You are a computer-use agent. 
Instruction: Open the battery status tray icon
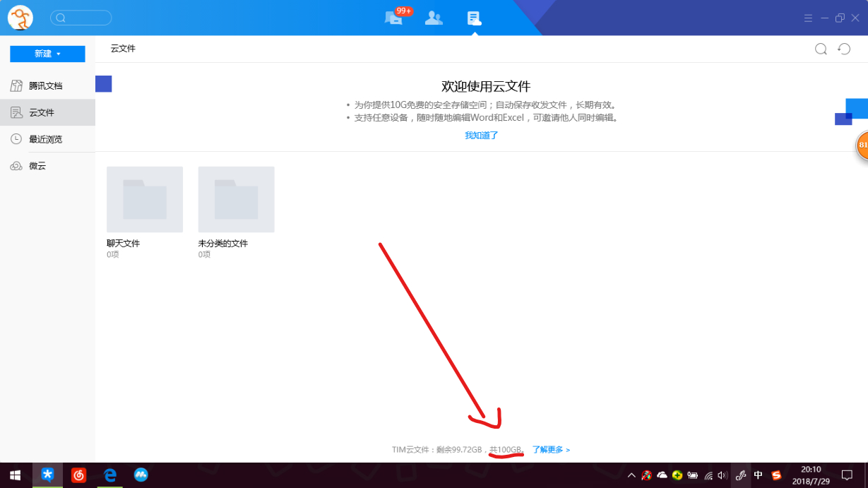693,475
